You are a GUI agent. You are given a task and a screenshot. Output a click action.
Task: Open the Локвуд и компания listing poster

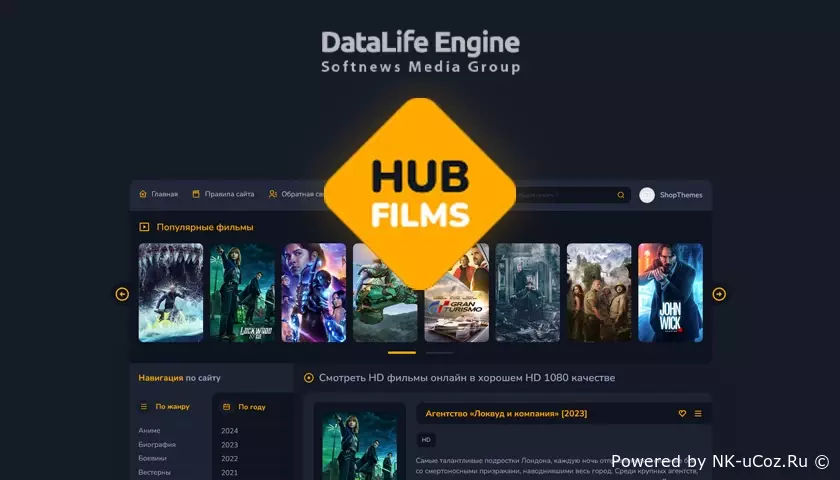pos(359,446)
